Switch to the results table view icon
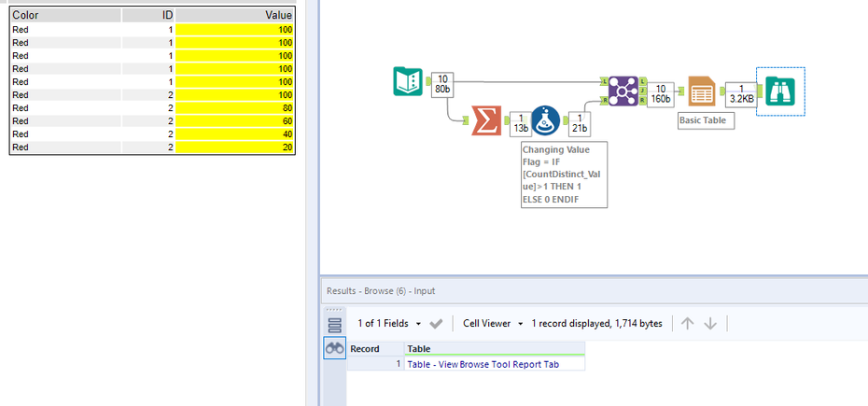 point(334,325)
